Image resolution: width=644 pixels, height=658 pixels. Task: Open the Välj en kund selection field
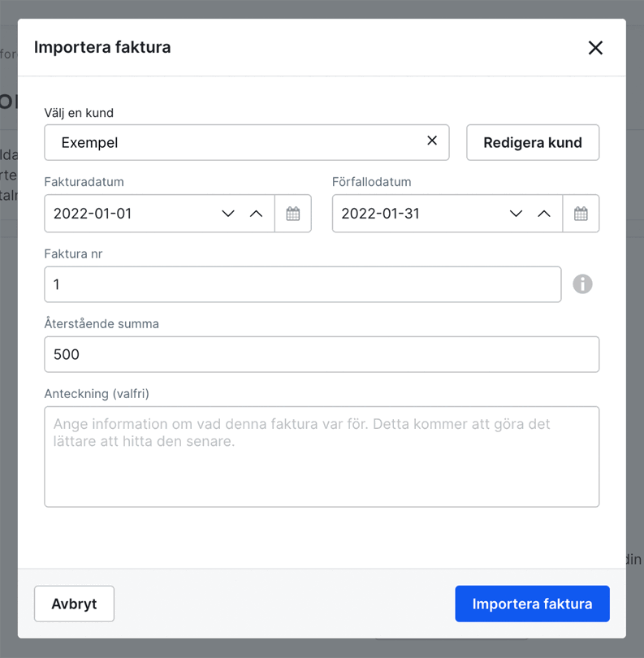[203, 141]
